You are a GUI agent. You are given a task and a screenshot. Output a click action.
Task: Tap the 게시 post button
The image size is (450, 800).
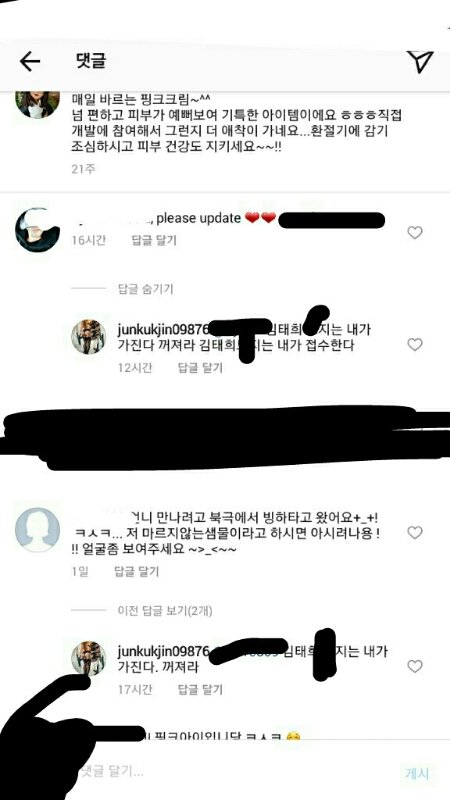(417, 773)
